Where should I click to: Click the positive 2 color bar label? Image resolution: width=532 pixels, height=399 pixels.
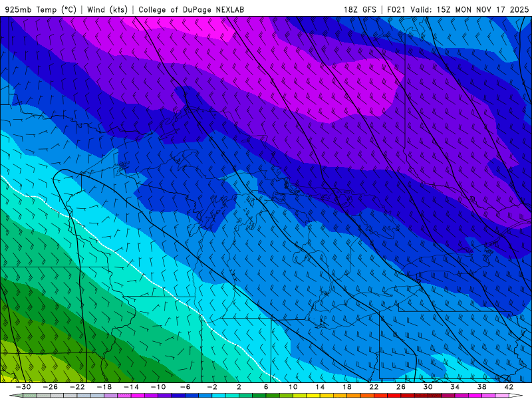tap(239, 387)
